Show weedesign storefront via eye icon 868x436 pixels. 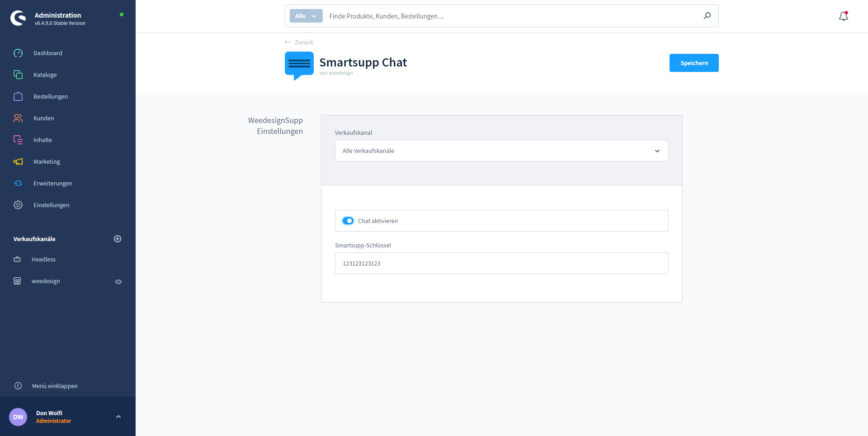[x=118, y=281]
